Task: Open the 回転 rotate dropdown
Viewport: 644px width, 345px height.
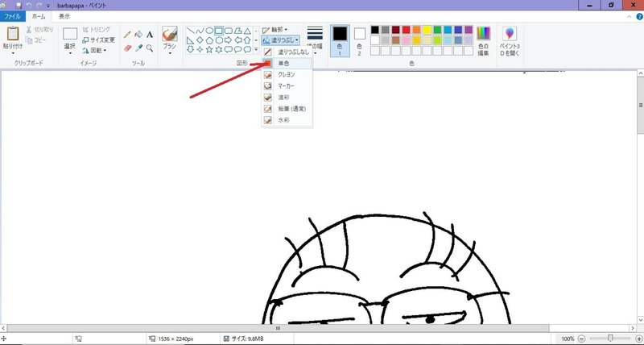Action: click(x=94, y=50)
